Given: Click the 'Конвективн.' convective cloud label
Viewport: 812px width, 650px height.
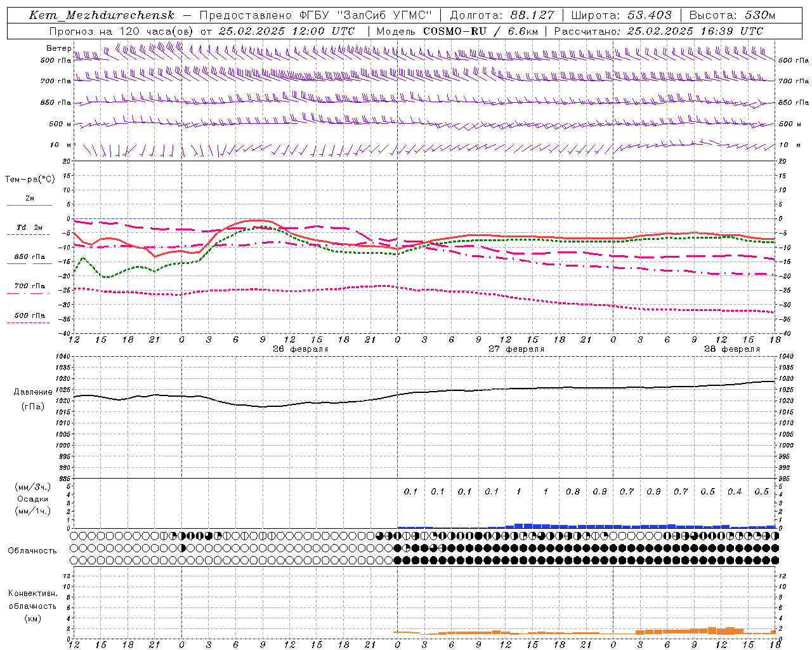Looking at the screenshot, I should click(x=32, y=594).
